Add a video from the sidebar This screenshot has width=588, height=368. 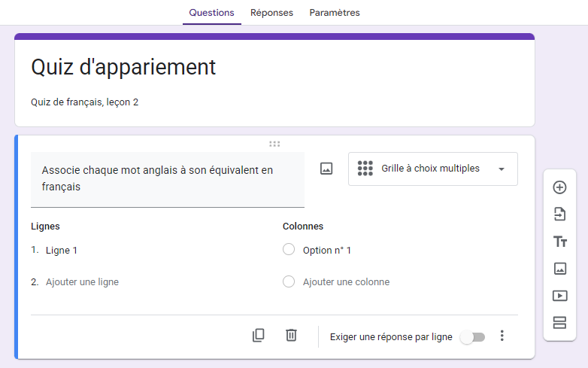tap(559, 296)
